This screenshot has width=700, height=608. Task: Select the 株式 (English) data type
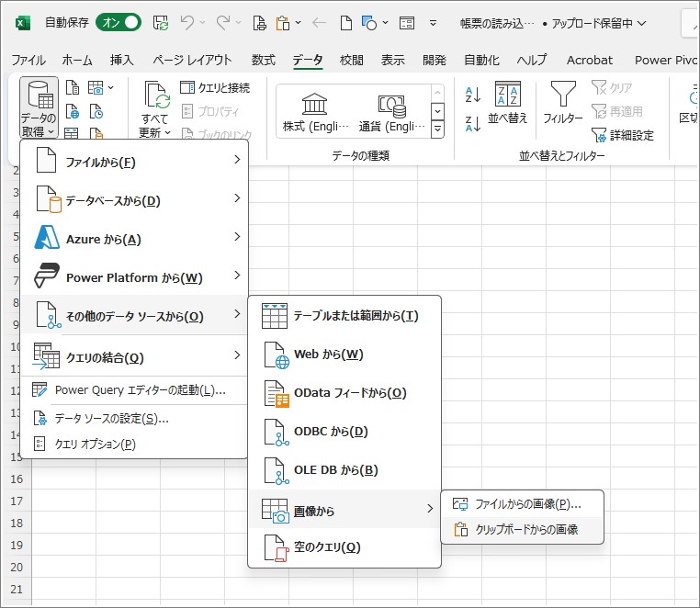click(315, 112)
